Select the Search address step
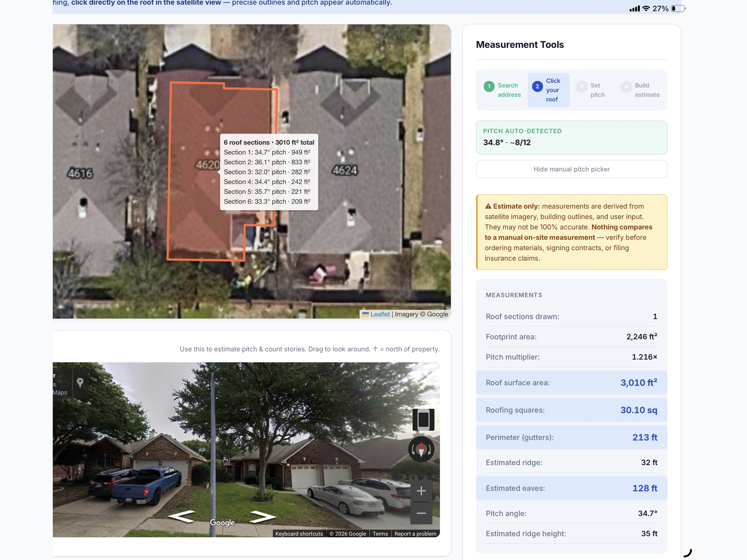 coord(502,90)
